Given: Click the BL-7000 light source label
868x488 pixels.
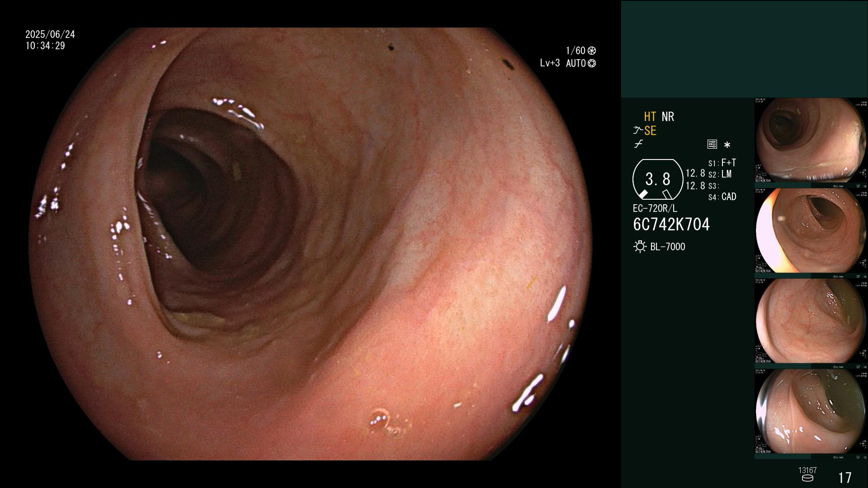Looking at the screenshot, I should pyautogui.click(x=668, y=247).
